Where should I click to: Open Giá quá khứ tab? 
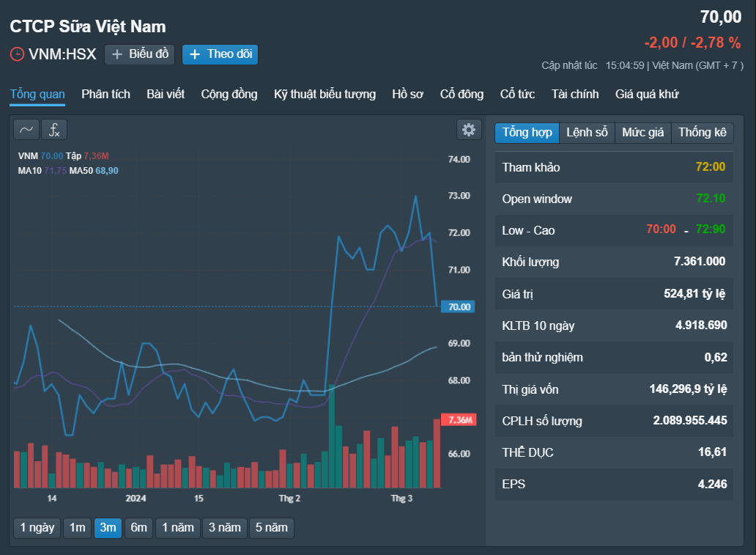coord(647,94)
